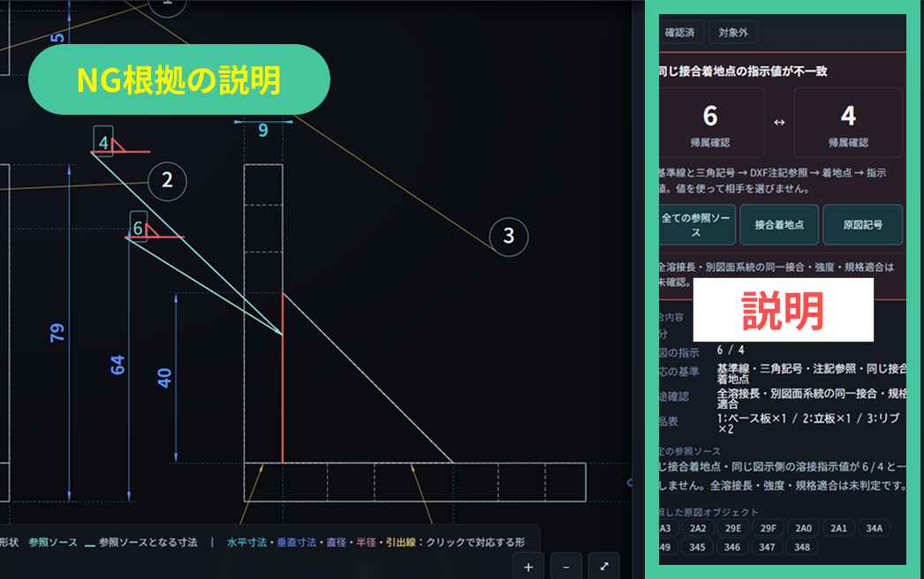The width and height of the screenshot is (924, 579).
Task: Select source object tag 346
Action: [x=732, y=547]
